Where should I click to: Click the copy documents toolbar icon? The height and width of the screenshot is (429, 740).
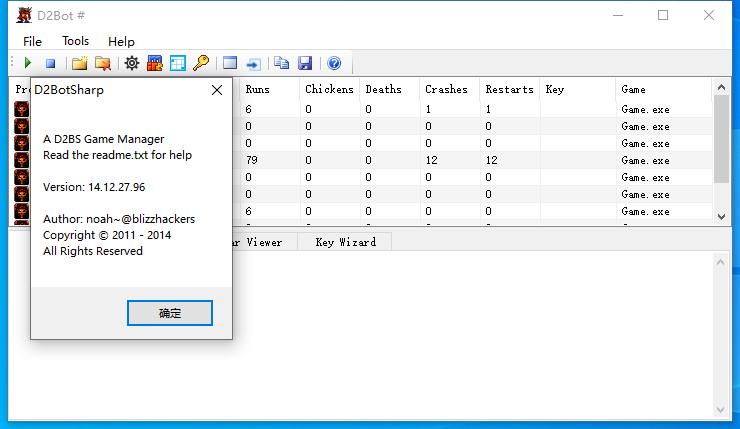[282, 64]
